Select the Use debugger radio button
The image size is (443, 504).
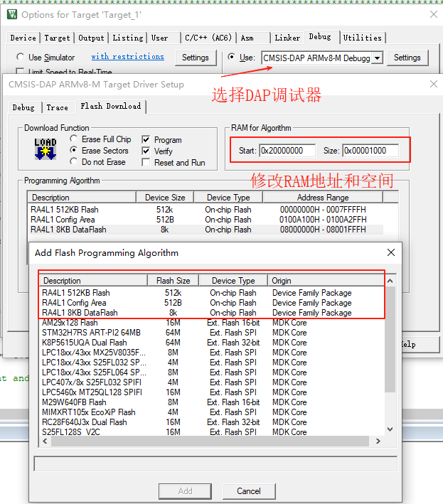231,57
